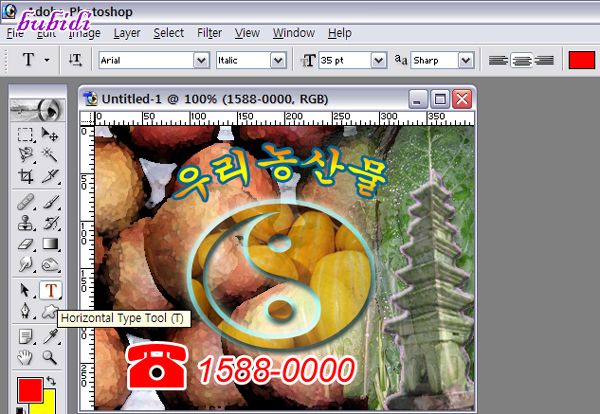The width and height of the screenshot is (600, 414).
Task: Select the Rectangular Marquee tool
Action: point(25,135)
